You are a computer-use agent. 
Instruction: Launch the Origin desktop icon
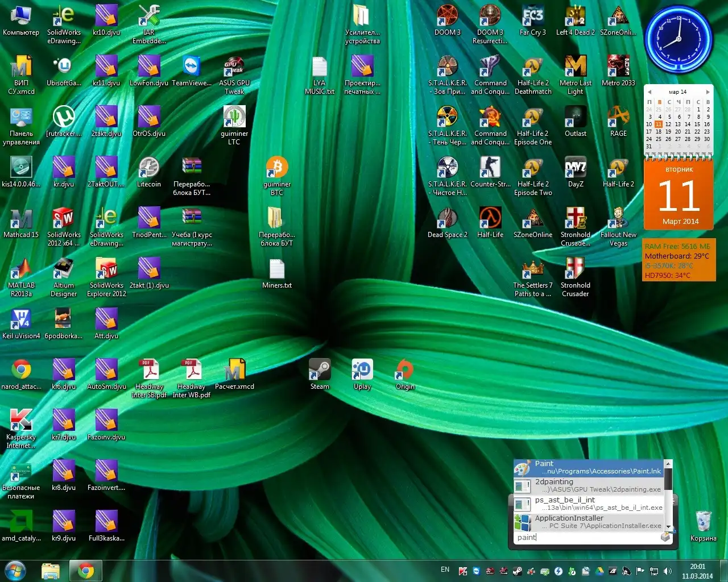(404, 370)
